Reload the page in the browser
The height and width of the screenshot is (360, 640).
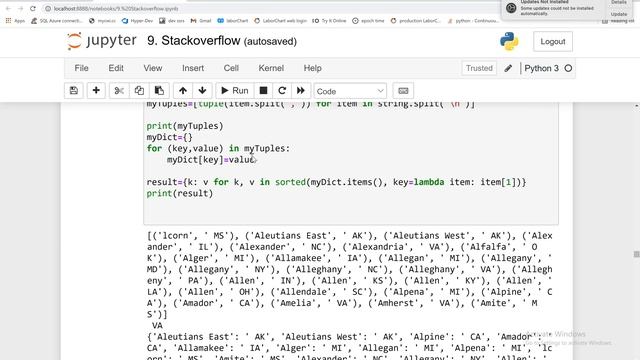[x=33, y=8]
